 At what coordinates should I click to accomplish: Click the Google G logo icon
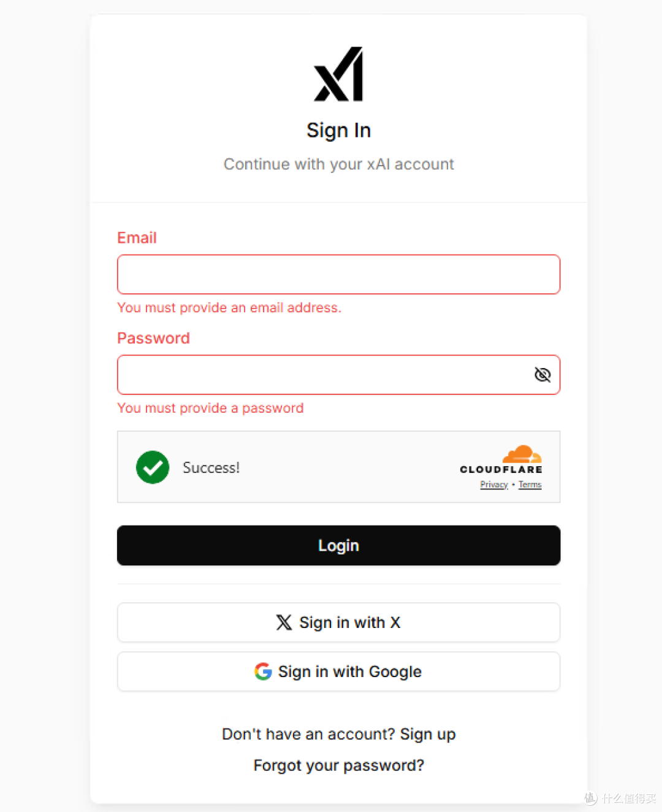pyautogui.click(x=263, y=672)
